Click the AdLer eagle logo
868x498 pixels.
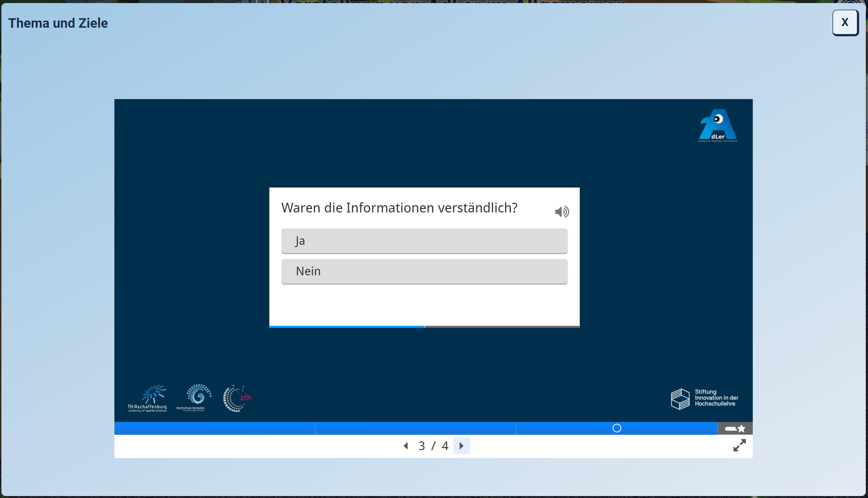pos(718,125)
